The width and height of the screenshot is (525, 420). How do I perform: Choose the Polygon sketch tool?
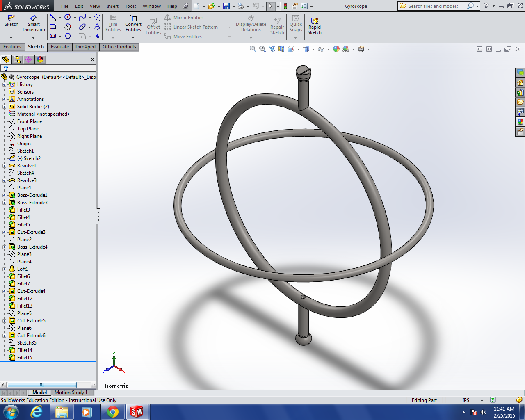click(68, 36)
